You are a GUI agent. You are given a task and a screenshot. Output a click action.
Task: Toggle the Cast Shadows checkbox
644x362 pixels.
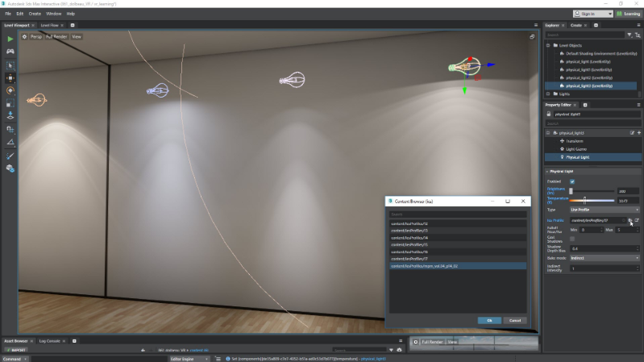tap(573, 239)
